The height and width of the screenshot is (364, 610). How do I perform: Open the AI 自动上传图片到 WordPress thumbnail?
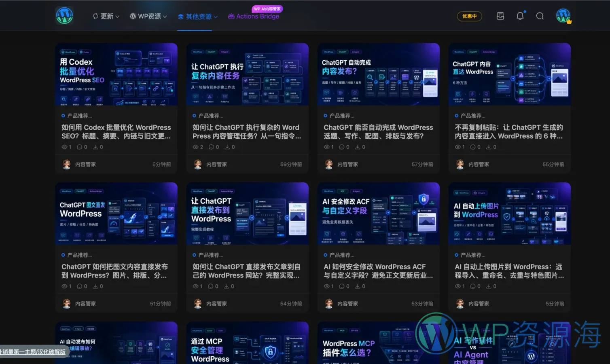tap(509, 214)
